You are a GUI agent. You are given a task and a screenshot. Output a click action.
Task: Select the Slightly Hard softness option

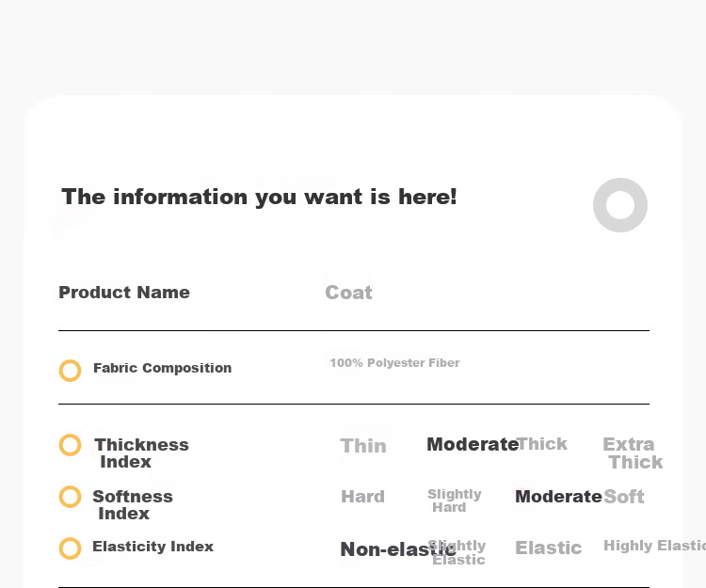pos(455,501)
